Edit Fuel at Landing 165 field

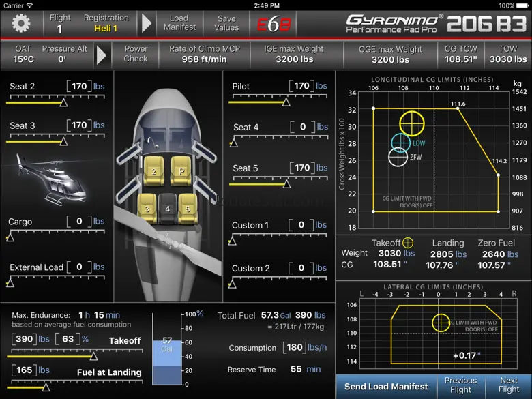click(x=24, y=370)
